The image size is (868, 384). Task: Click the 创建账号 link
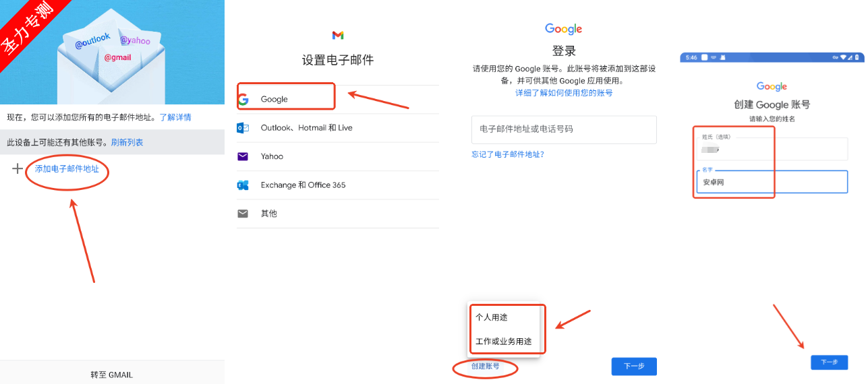(486, 366)
